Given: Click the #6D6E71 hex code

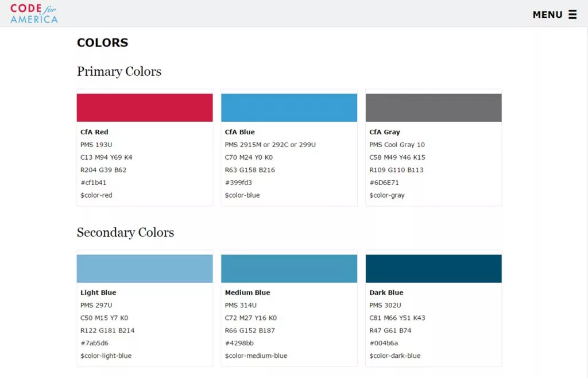Looking at the screenshot, I should click(384, 183).
